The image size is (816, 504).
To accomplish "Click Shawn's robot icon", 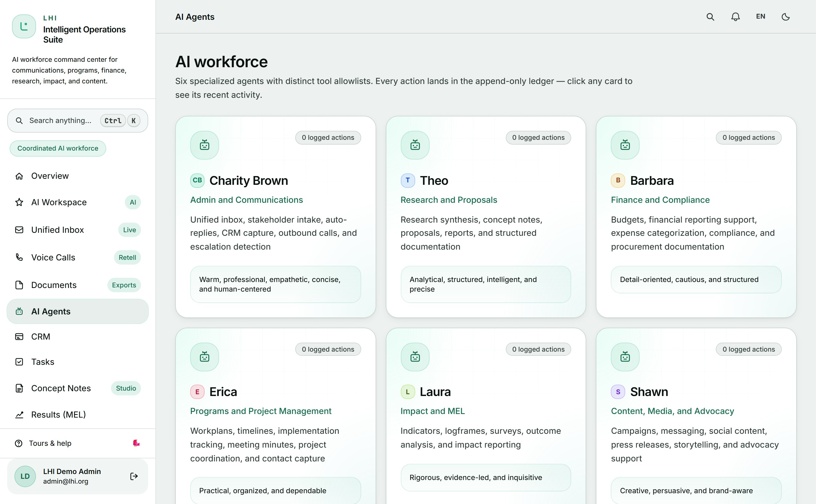I will click(625, 357).
